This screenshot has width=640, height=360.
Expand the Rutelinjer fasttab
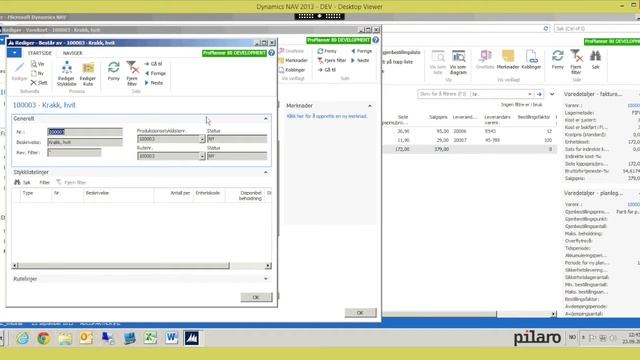pos(266,279)
